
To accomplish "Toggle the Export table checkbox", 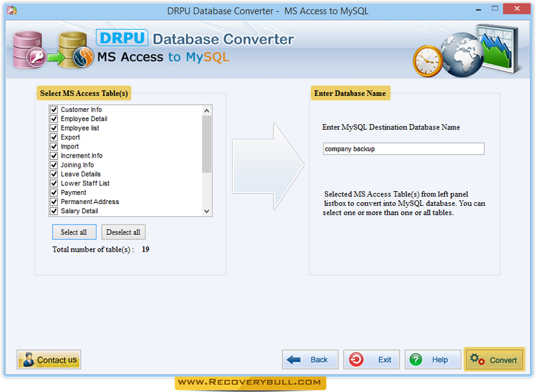I will coord(53,137).
